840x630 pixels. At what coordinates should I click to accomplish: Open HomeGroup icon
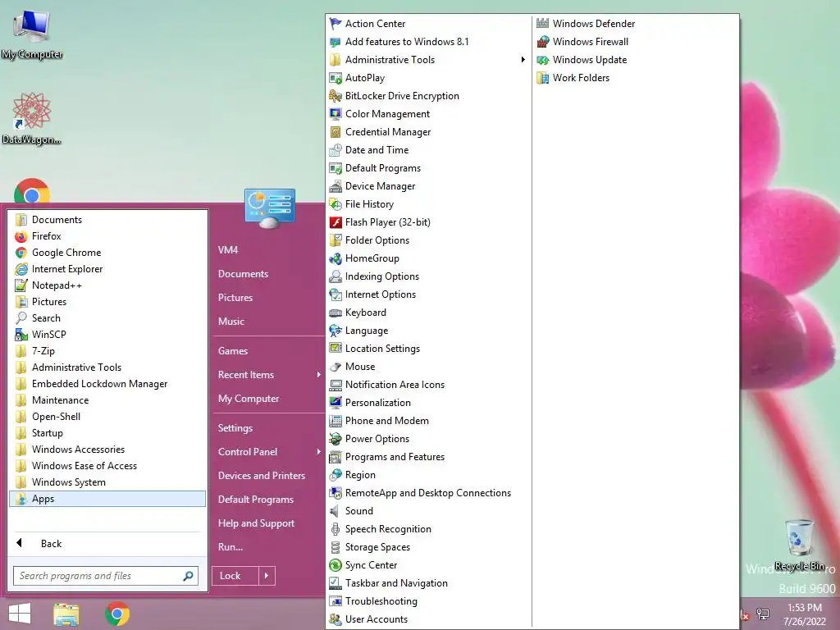tap(336, 258)
